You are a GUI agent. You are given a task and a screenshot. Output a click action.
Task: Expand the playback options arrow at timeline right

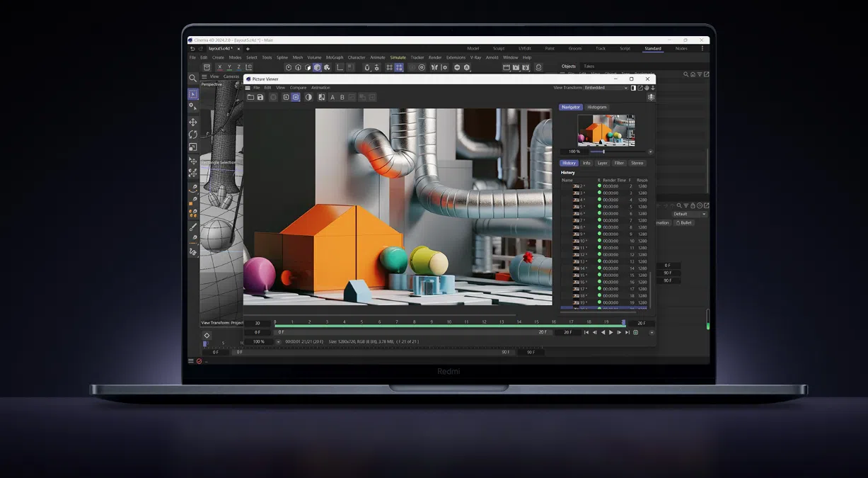tap(652, 332)
